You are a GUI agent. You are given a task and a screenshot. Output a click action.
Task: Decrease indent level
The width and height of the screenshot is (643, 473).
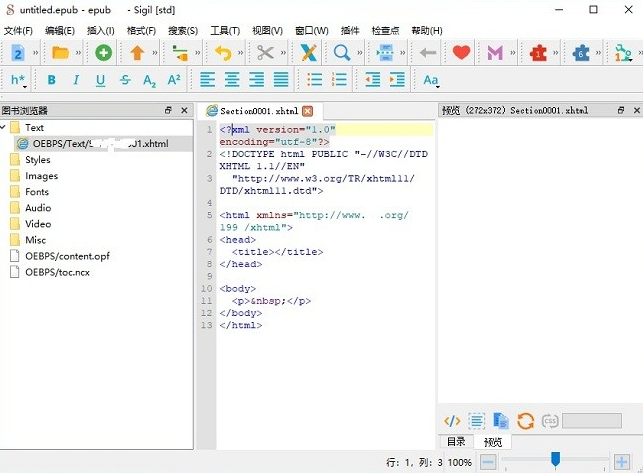pos(372,80)
